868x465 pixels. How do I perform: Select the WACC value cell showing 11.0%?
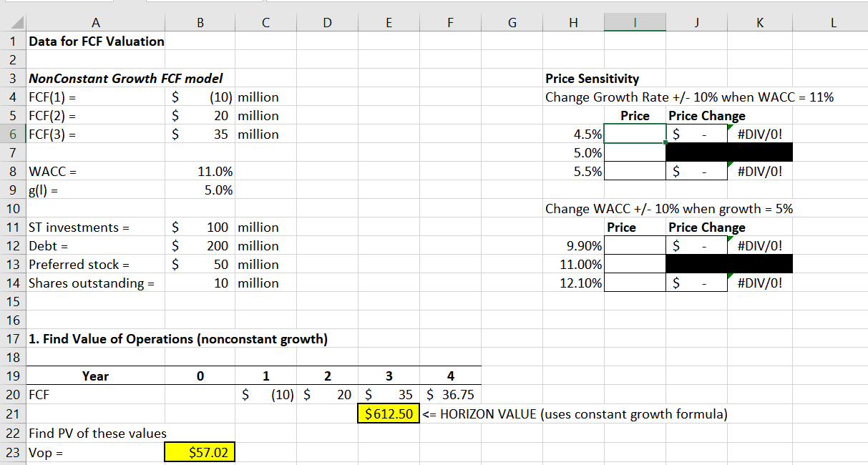point(200,171)
